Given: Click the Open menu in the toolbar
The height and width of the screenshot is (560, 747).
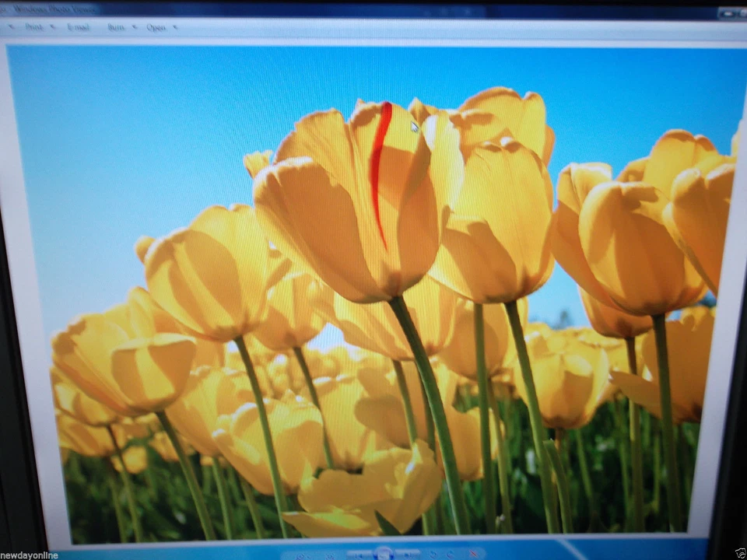Looking at the screenshot, I should point(157,27).
